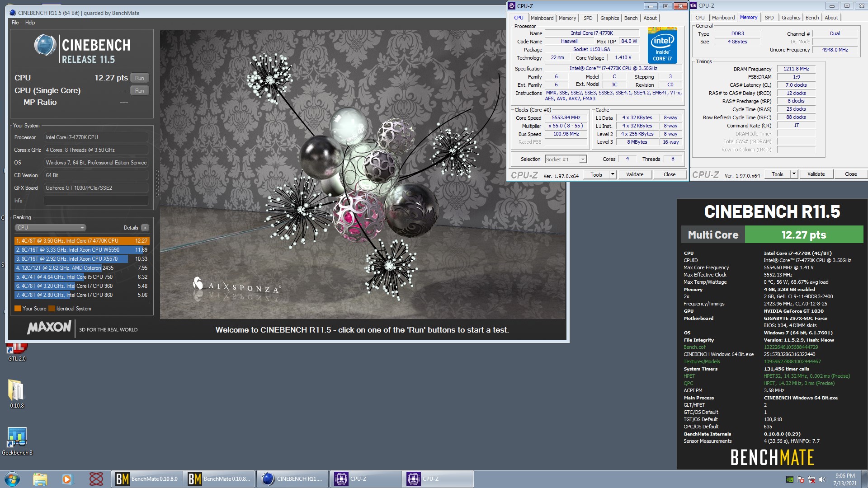Open Windows Explorer from the taskbar
The height and width of the screenshot is (488, 868).
tap(40, 479)
